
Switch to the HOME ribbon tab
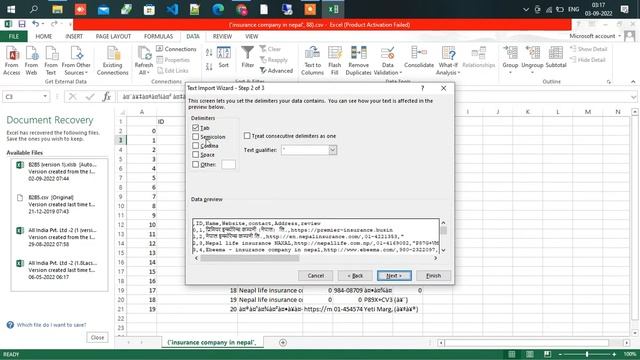point(44,36)
